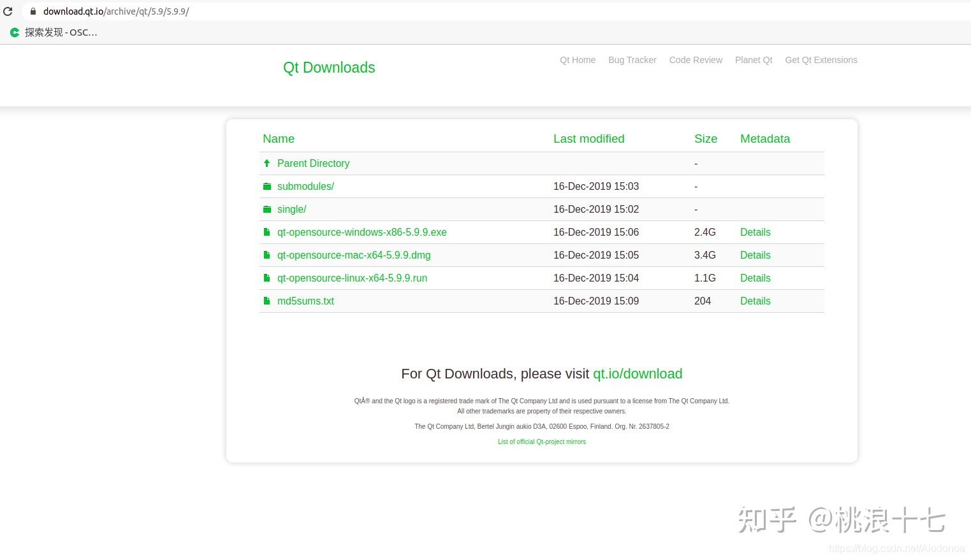
Task: Click the file icon for windows-x86-5.9.9.exe
Action: [267, 232]
